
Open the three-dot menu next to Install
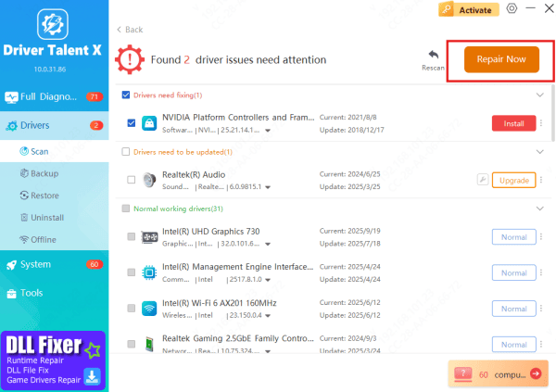540,123
